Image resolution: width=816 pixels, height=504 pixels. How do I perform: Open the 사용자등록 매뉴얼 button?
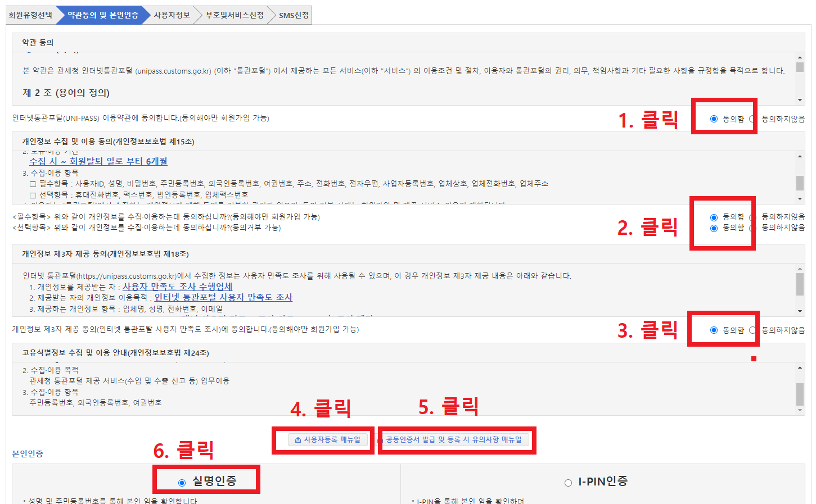point(328,439)
